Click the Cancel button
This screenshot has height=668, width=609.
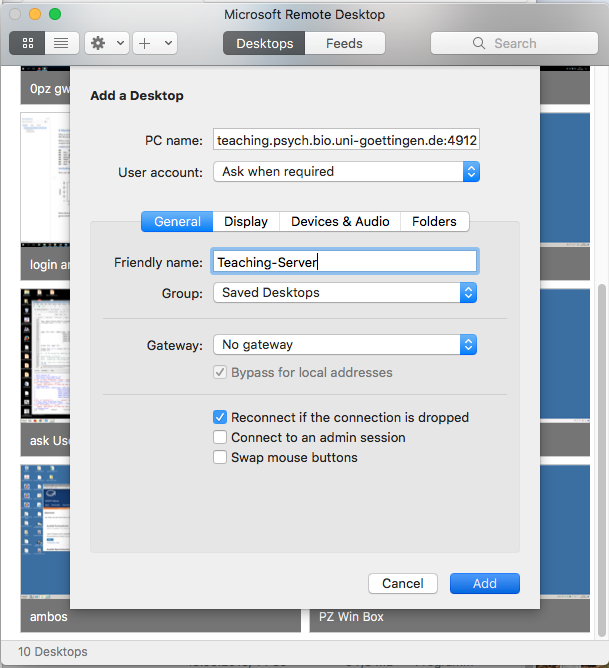(403, 583)
